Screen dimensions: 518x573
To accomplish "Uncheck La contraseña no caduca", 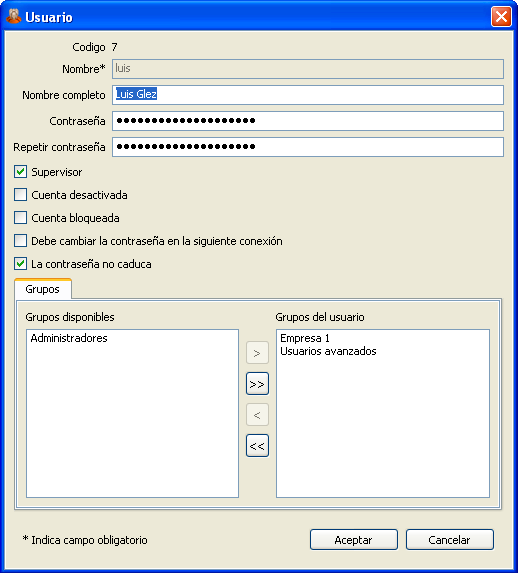I will coord(20,264).
